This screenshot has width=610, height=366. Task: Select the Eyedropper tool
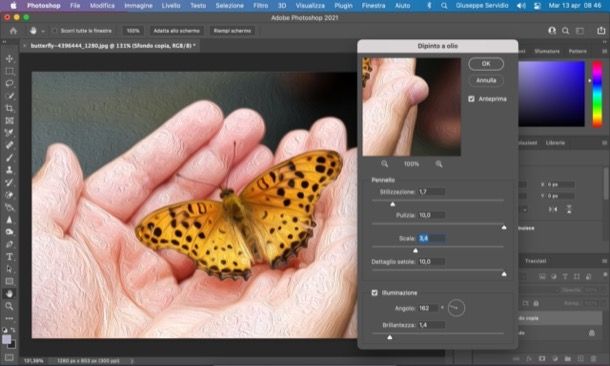coord(9,133)
